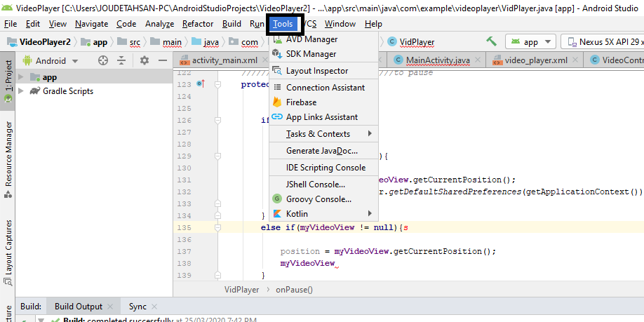
Task: Open AVD Manager from Tools menu
Action: 323,39
